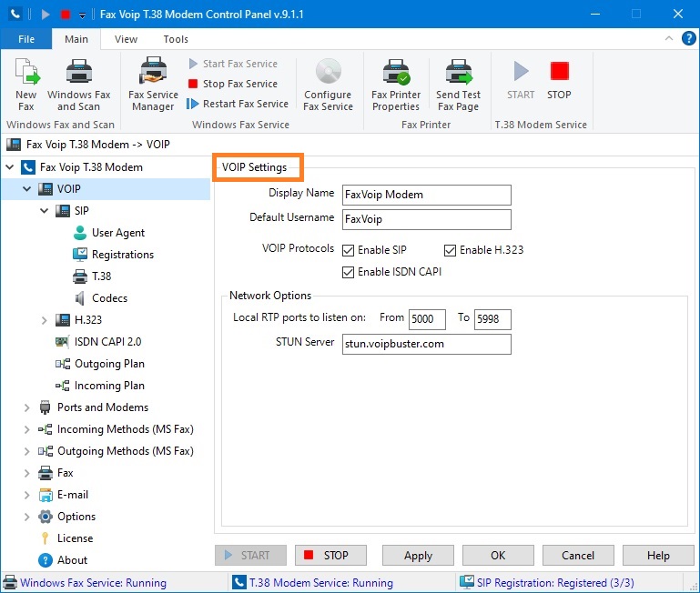This screenshot has height=593, width=700.
Task: Expand the Options branch
Action: point(26,518)
